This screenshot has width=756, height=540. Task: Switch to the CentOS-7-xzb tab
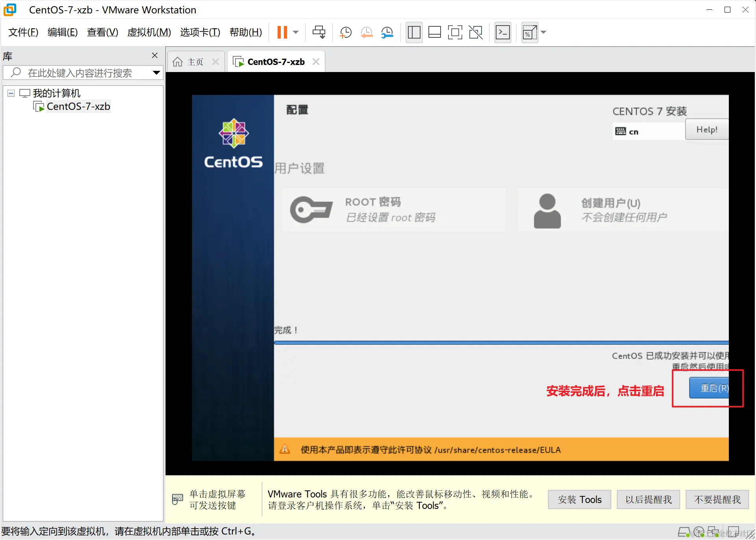(x=276, y=62)
